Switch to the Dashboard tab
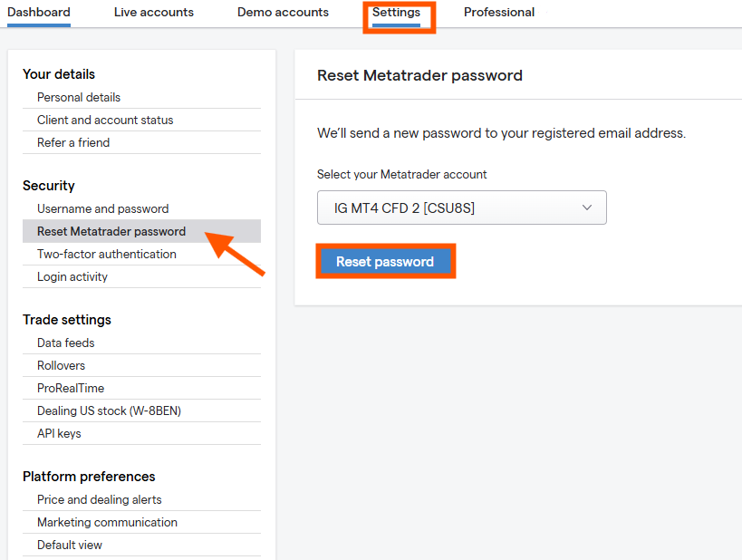The image size is (742, 560). (x=38, y=13)
